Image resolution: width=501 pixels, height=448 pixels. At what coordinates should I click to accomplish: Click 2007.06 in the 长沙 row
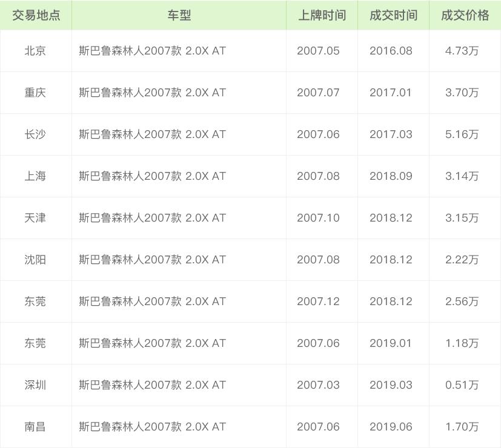click(318, 134)
